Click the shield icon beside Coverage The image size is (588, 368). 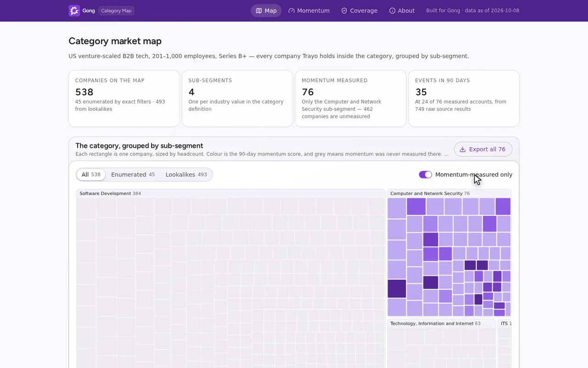(344, 11)
